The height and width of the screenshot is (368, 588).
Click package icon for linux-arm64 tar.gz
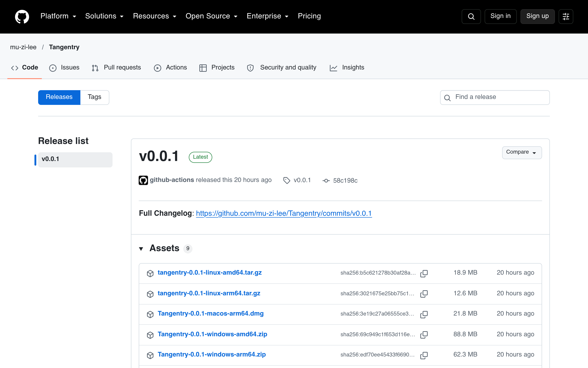(x=150, y=294)
